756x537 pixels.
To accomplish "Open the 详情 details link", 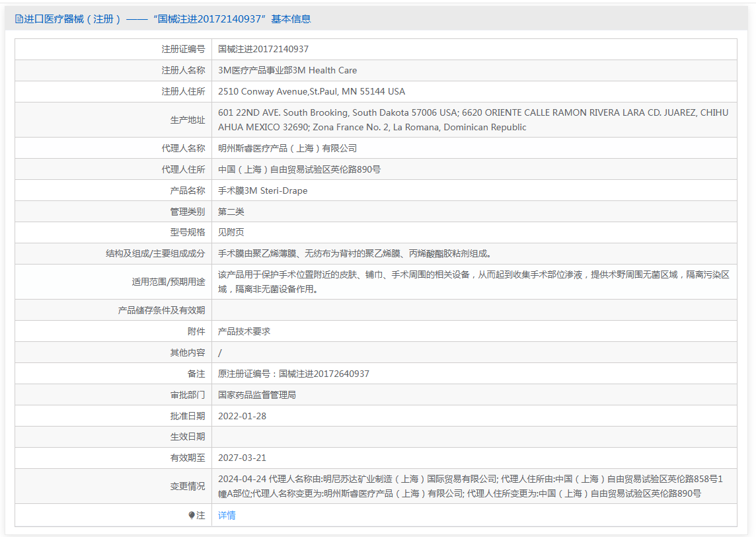I will (227, 515).
